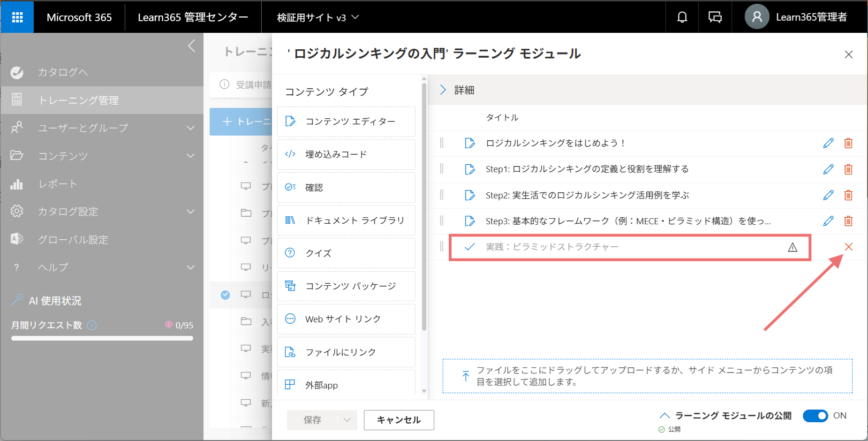Click the AI 使用状況 wand icon

coord(17,300)
